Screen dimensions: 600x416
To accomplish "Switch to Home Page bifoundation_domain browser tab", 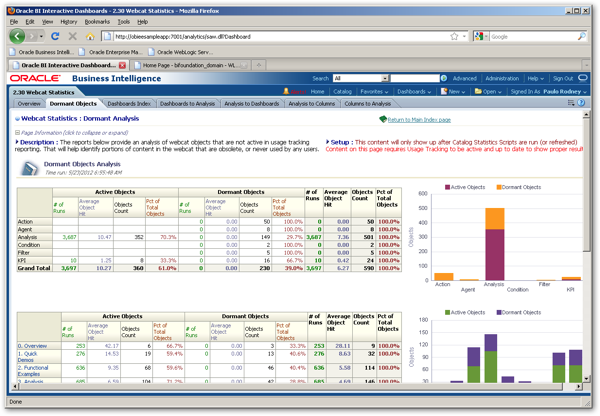I will tap(190, 65).
